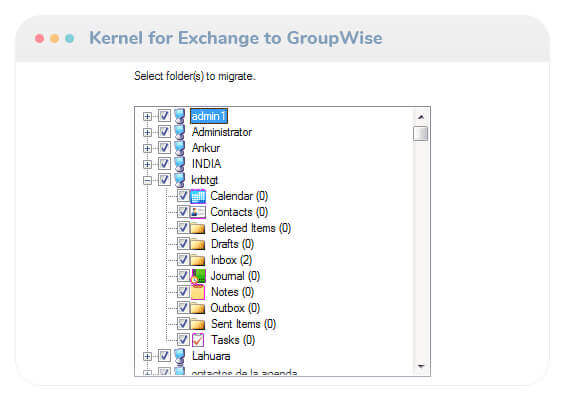The image size is (565, 401).
Task: Expand the Ankur mailbox node
Action: click(147, 148)
